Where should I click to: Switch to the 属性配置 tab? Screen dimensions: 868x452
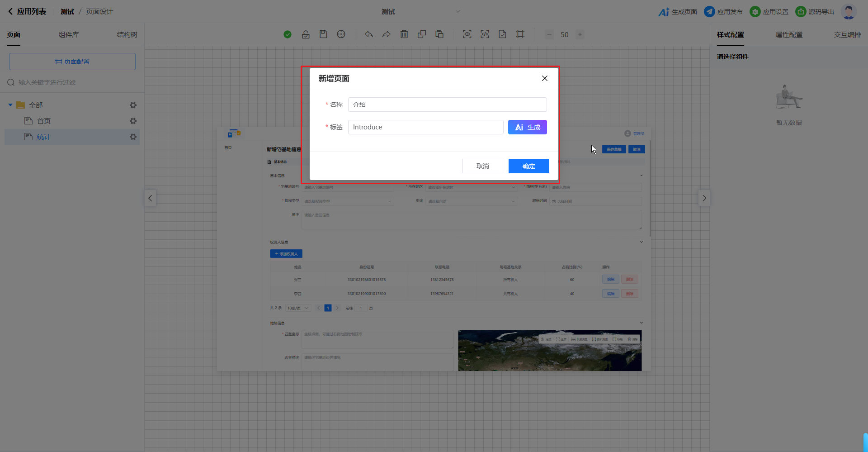[789, 35]
